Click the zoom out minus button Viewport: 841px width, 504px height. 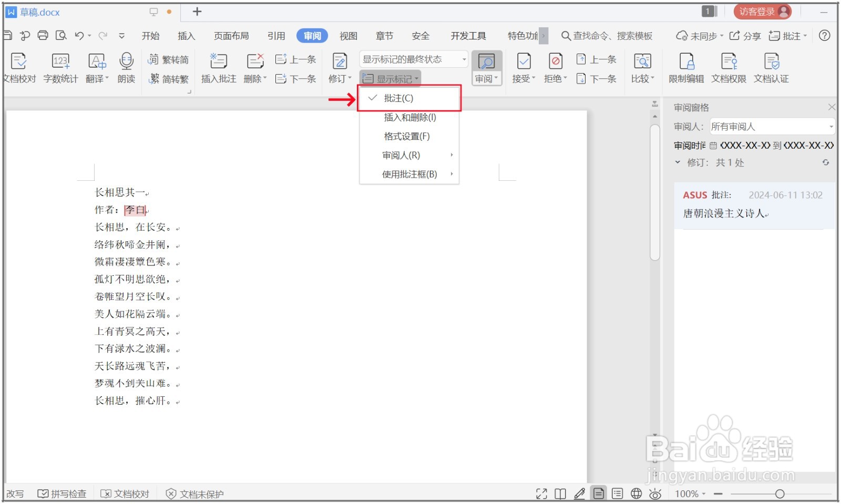[x=719, y=493]
